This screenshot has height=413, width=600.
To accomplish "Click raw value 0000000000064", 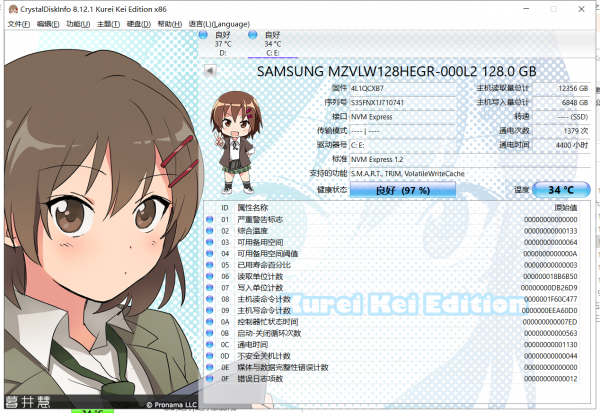I will 551,242.
